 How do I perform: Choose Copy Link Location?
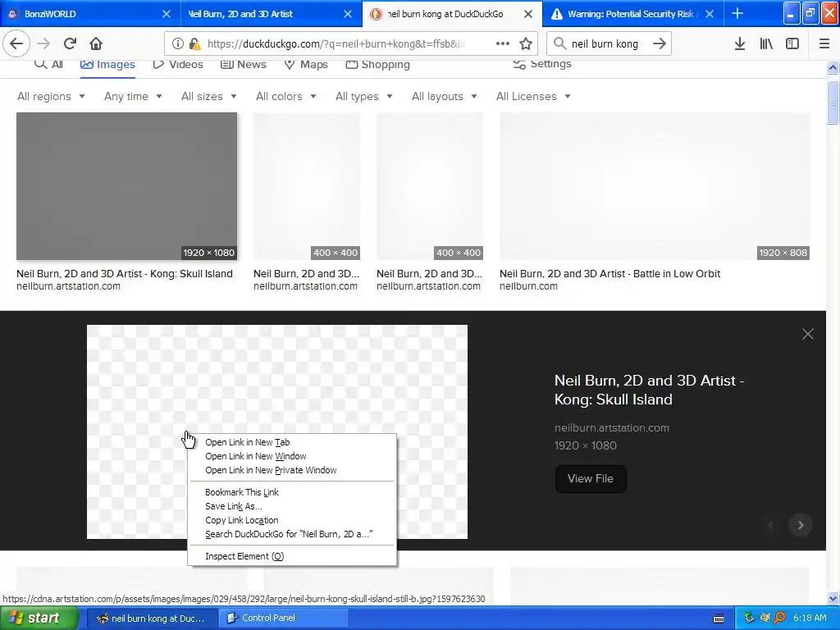pyautogui.click(x=292, y=520)
